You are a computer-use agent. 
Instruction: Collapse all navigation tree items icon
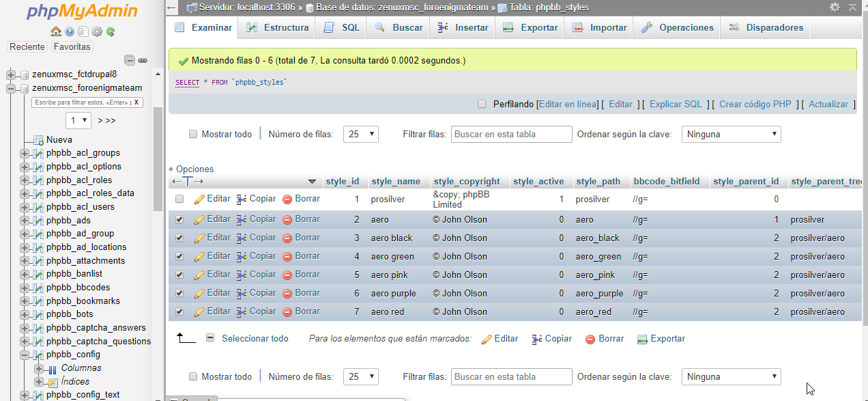tap(130, 60)
